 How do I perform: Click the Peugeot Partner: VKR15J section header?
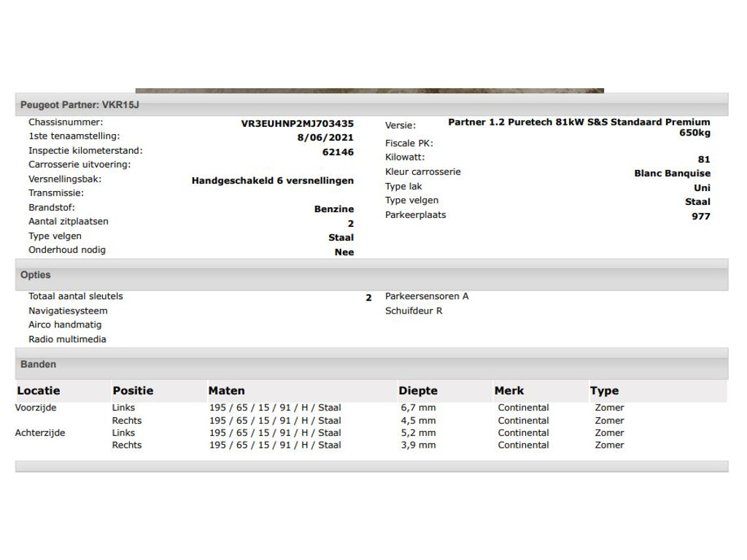(371, 105)
